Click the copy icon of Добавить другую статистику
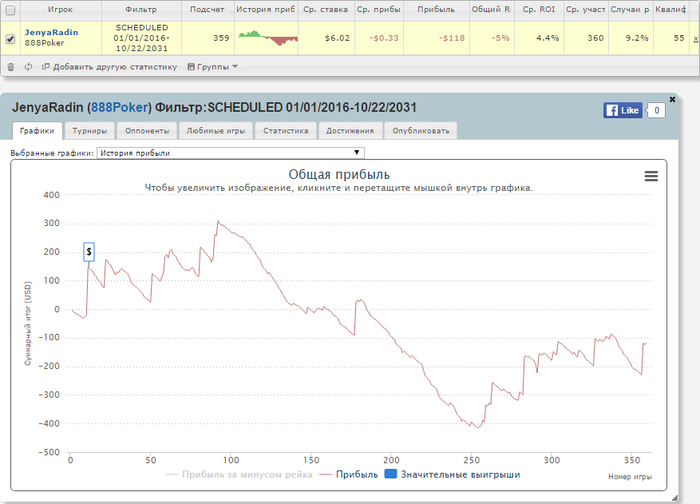Image resolution: width=700 pixels, height=504 pixels. click(46, 67)
